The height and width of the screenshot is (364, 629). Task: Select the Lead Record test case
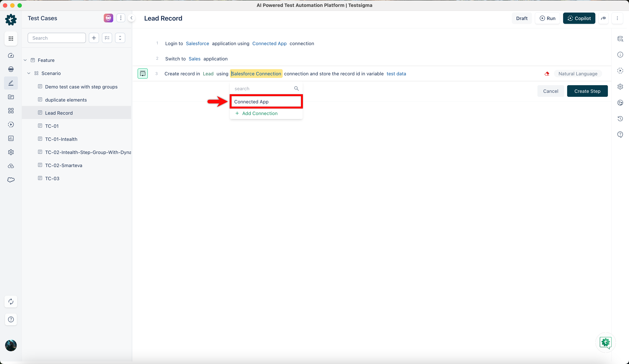click(x=76, y=113)
